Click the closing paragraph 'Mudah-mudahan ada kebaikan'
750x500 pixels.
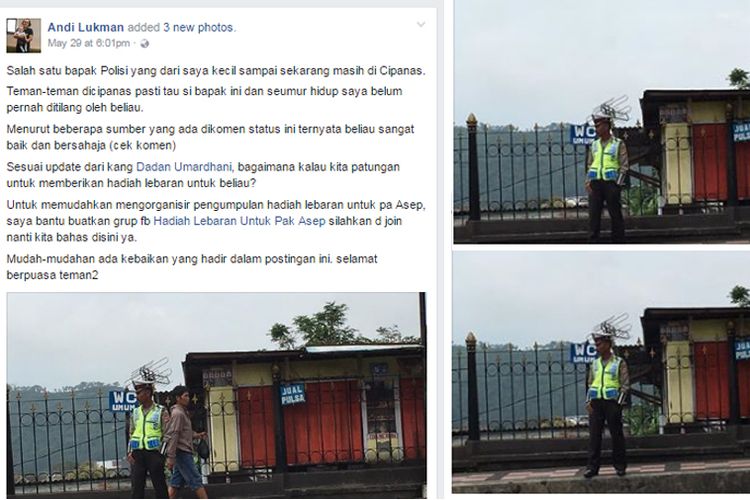click(x=192, y=267)
